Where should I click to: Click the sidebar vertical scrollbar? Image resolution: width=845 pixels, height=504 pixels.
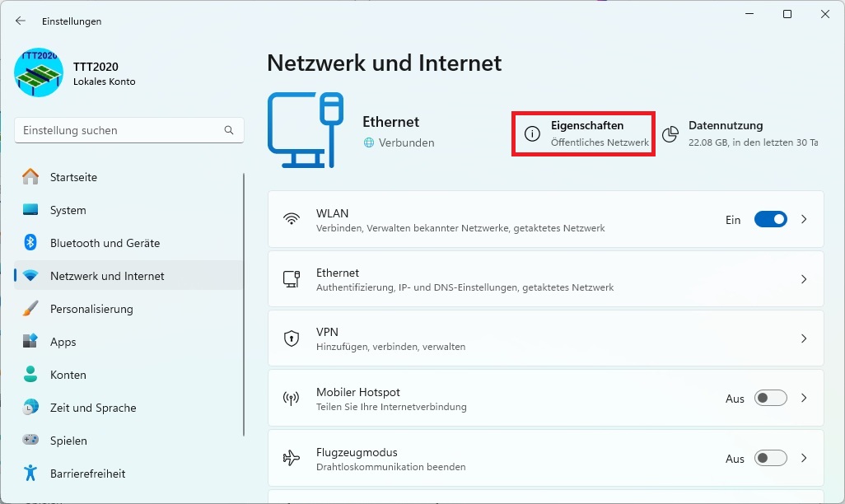pos(244,305)
